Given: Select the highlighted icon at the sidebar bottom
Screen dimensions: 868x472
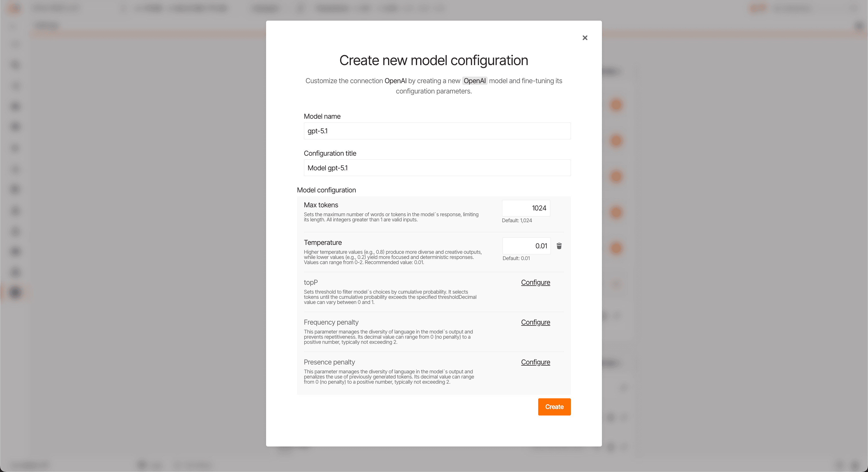Looking at the screenshot, I should tap(15, 292).
